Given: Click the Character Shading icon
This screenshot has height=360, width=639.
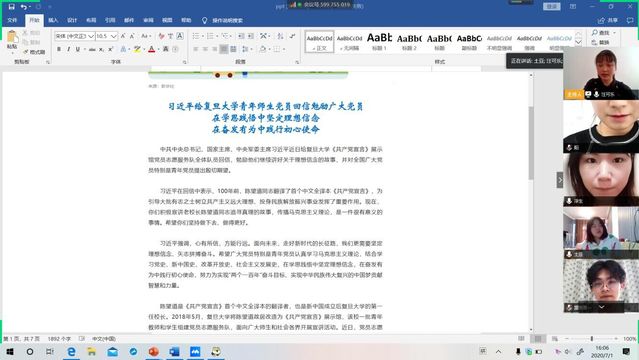Looking at the screenshot, I should coord(166,49).
